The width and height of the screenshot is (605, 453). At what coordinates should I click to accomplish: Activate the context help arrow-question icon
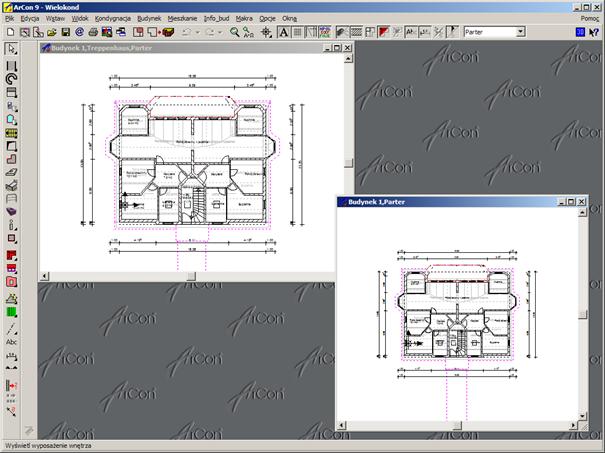click(594, 32)
